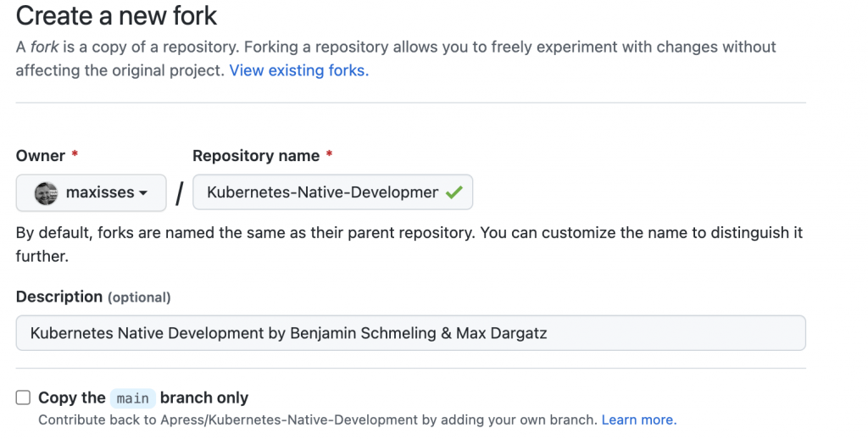
Task: Click the 'By default, forks are named' help text
Action: click(409, 244)
